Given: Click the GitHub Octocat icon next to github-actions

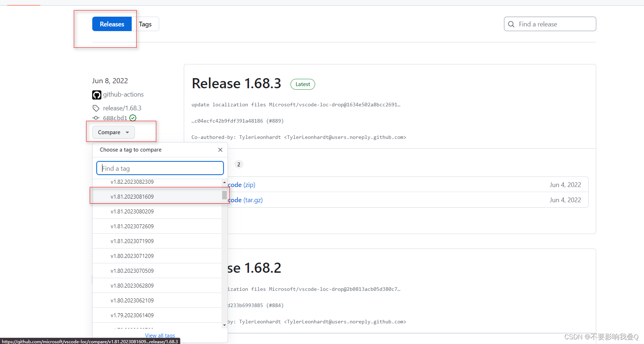Looking at the screenshot, I should (96, 94).
